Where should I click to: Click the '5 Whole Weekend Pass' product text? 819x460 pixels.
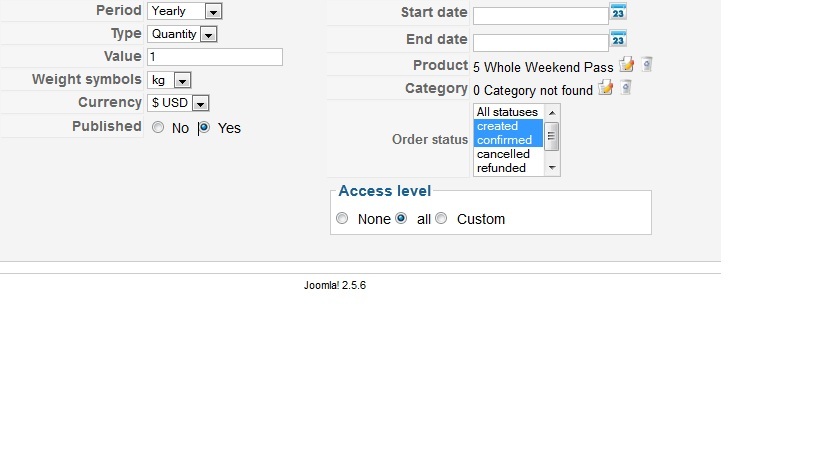pos(543,67)
